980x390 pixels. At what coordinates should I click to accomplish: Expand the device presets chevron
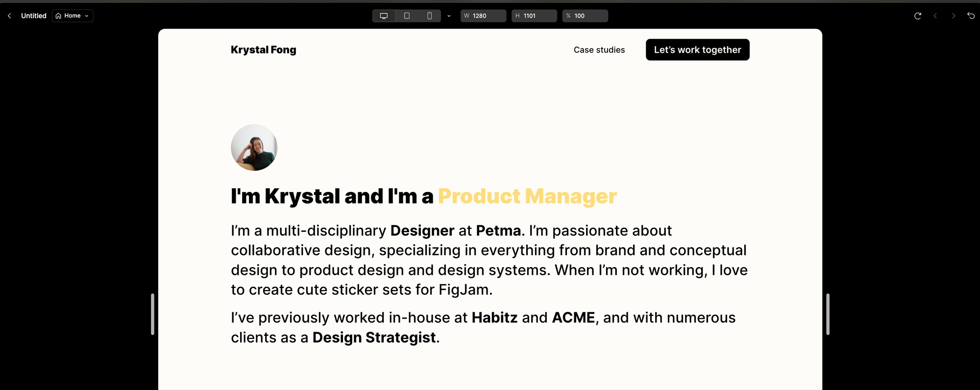(x=449, y=16)
